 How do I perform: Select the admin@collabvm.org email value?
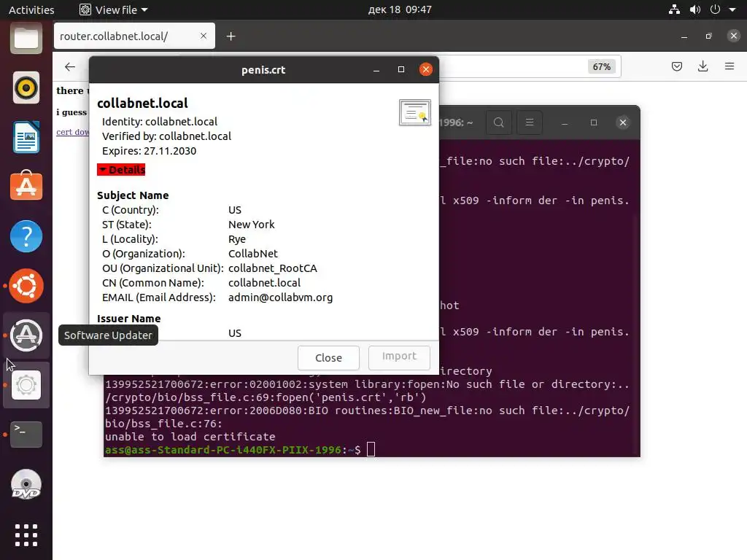pos(280,297)
